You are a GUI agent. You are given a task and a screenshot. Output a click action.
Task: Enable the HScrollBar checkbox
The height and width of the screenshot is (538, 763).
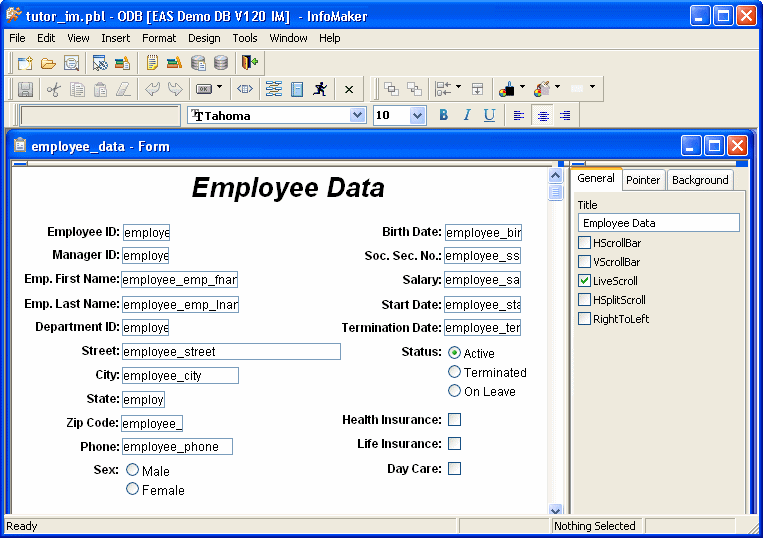[x=584, y=242]
